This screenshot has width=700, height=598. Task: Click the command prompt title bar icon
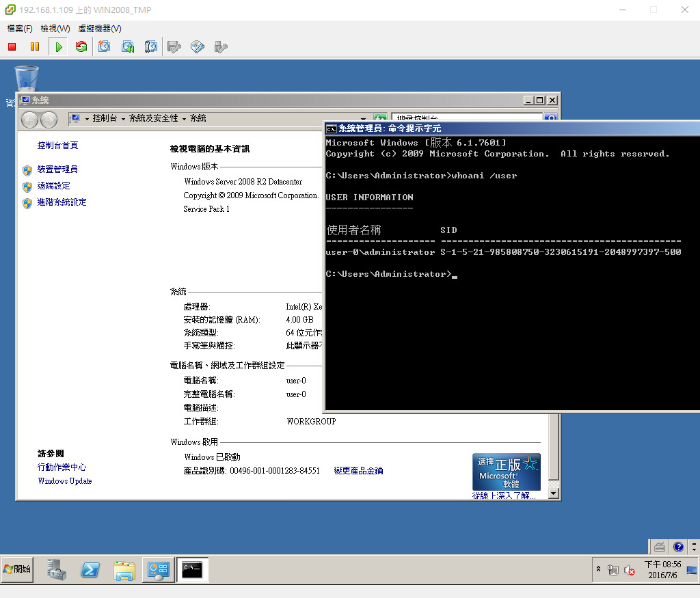coord(331,129)
